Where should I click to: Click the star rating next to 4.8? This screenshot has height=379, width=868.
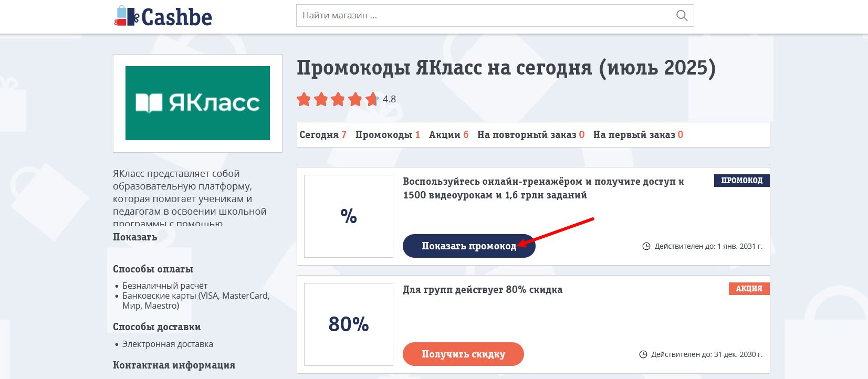click(338, 99)
